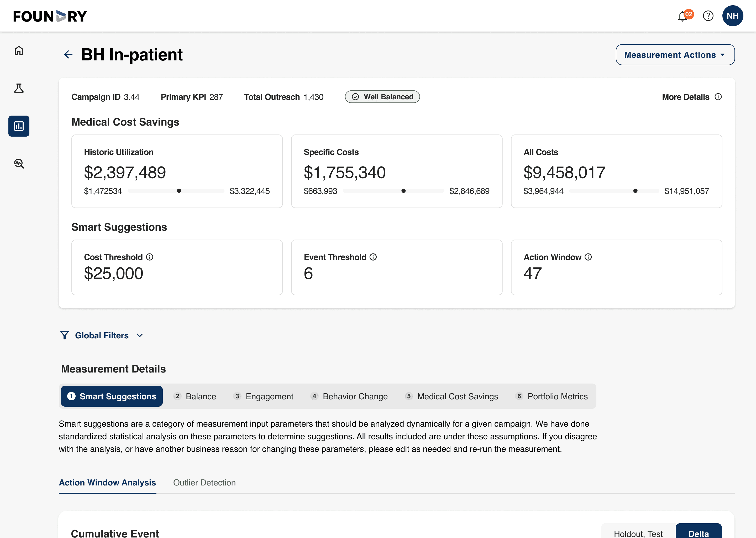
Task: Switch to the Outlier Detection tab
Action: click(x=204, y=482)
